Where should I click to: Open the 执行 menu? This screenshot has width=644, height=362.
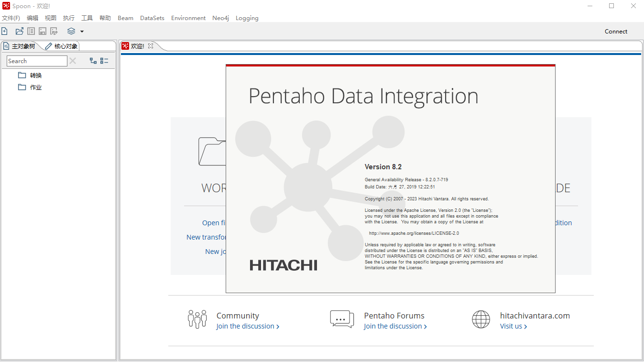[69, 18]
